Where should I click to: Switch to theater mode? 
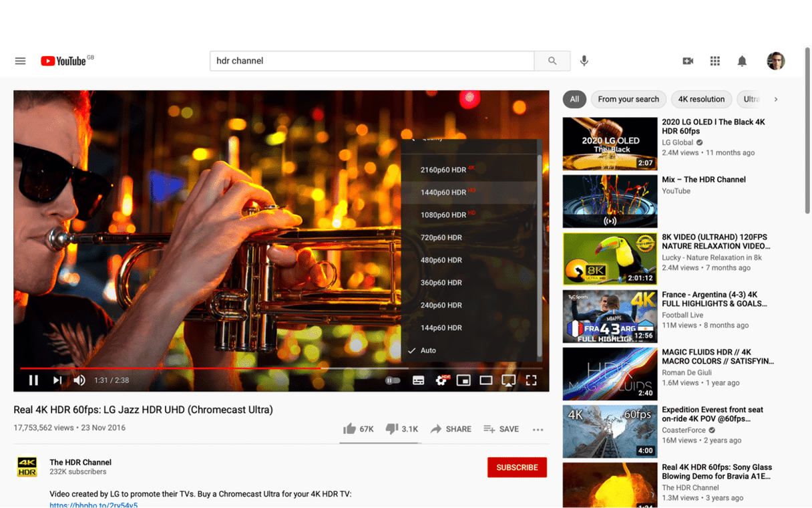[486, 380]
